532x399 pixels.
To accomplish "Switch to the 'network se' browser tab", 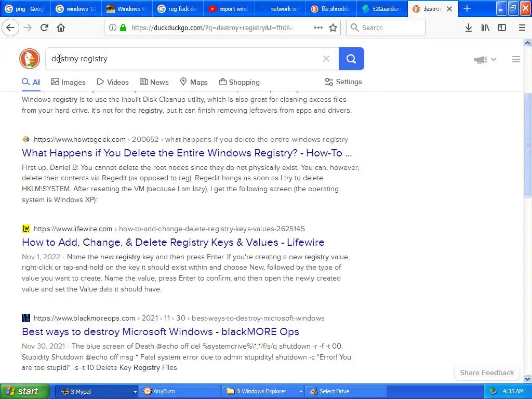I will [280, 8].
